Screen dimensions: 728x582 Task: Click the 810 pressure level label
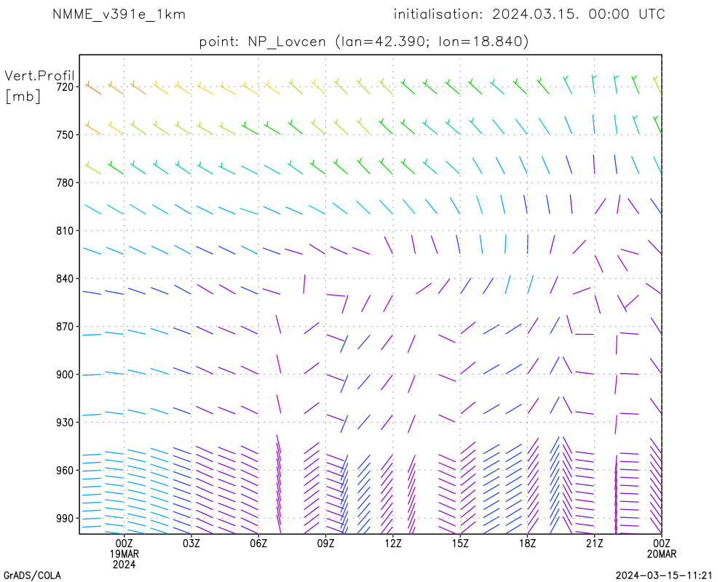coord(65,231)
